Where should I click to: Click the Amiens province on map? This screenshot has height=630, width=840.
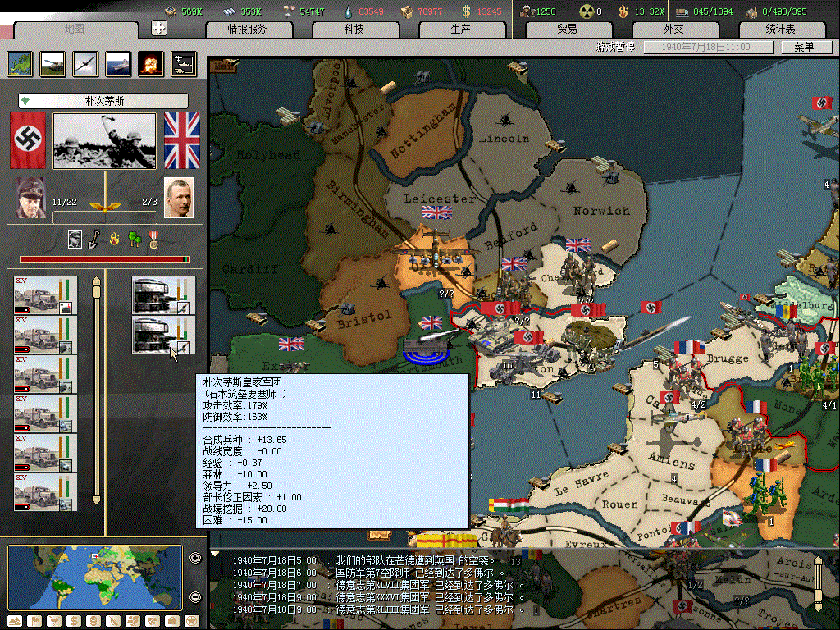[x=671, y=461]
